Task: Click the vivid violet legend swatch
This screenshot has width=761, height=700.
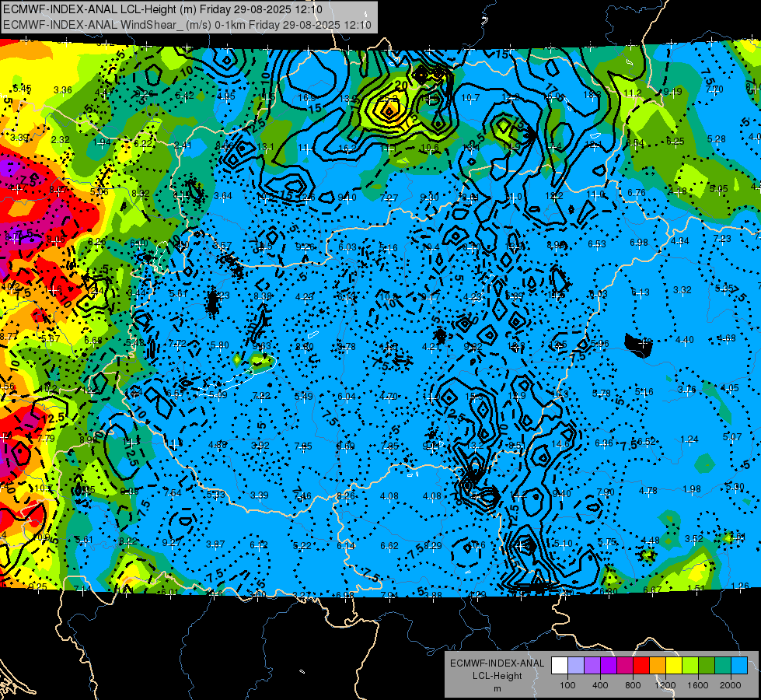Action: pyautogui.click(x=609, y=666)
